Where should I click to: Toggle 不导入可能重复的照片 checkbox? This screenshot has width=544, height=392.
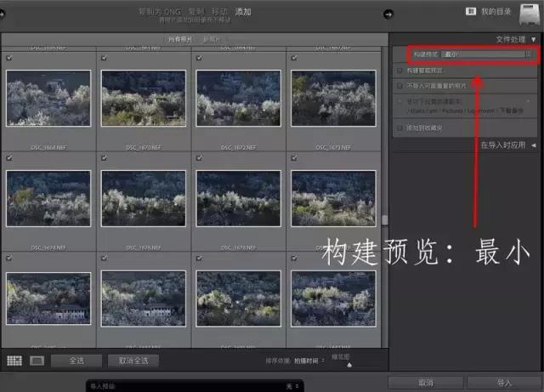coord(399,85)
